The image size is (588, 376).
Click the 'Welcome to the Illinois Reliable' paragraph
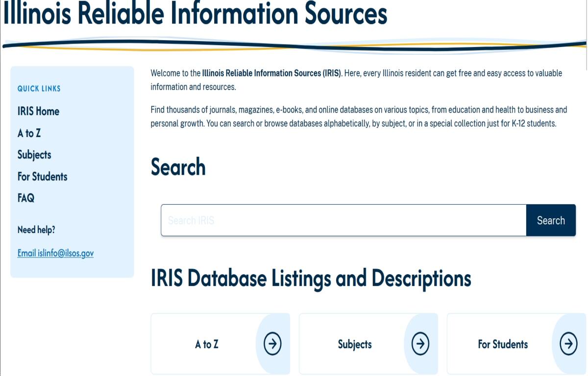tap(356, 80)
